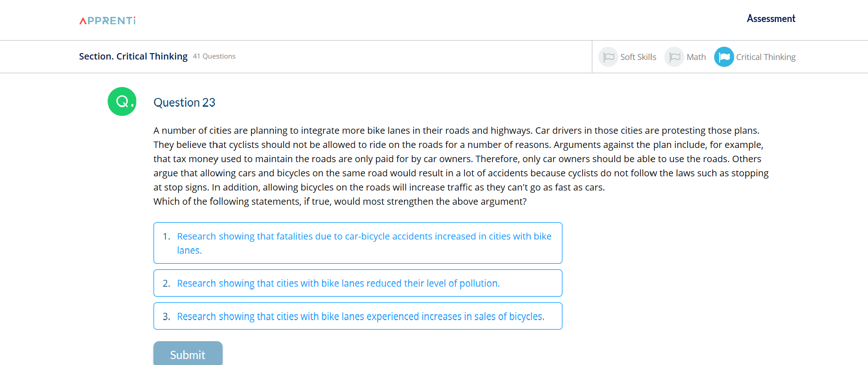
Task: Click the answer number 1 label
Action: coord(166,236)
